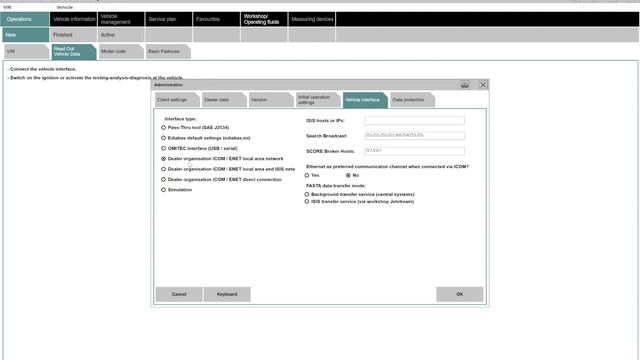This screenshot has height=360, width=640.
Task: Set Ethernet preferred channel to Yes
Action: pos(307,176)
